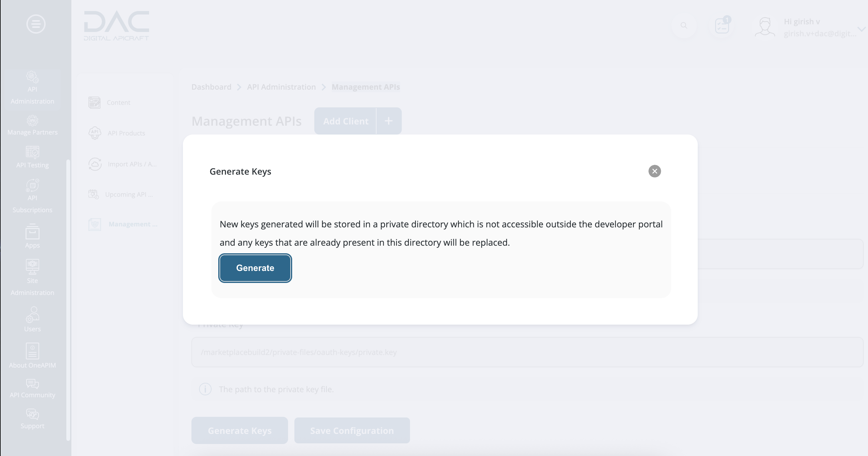Viewport: 868px width, 456px height.
Task: Open the notifications task list icon
Action: (x=722, y=26)
